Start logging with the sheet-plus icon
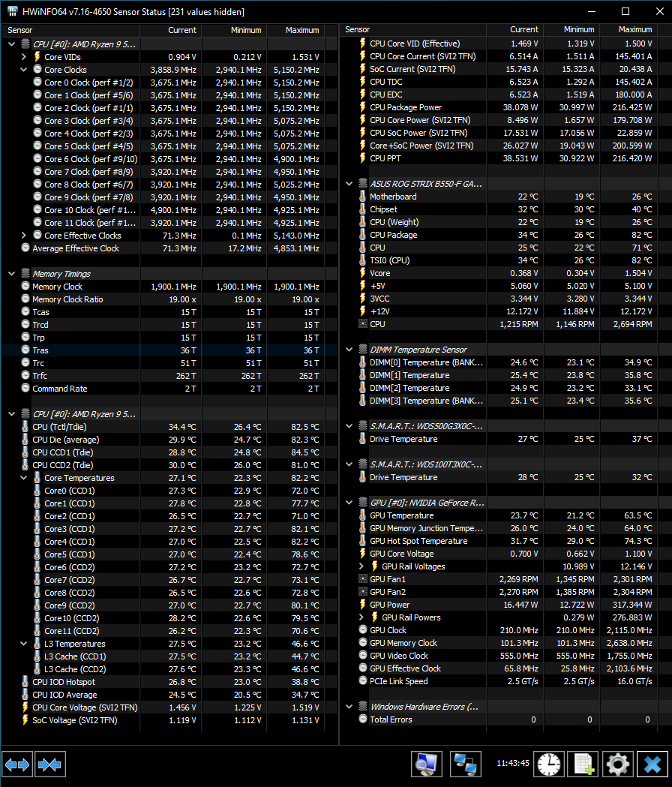 coord(583,764)
